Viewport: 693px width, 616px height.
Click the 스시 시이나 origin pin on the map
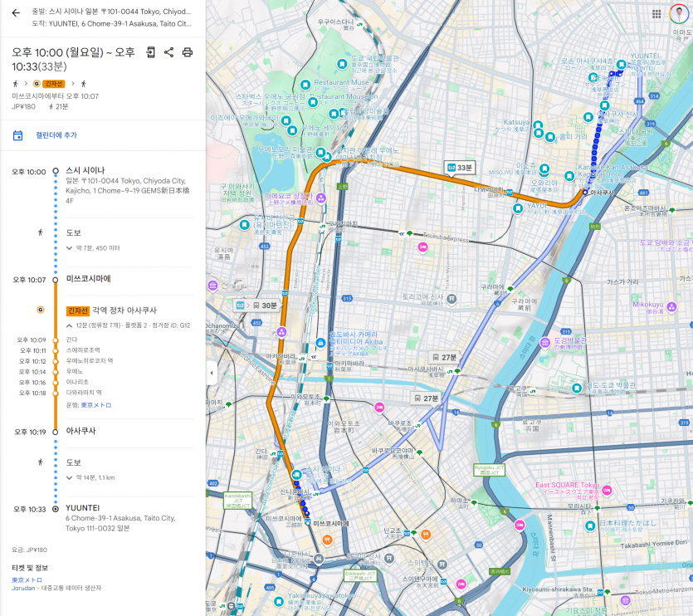[x=297, y=475]
